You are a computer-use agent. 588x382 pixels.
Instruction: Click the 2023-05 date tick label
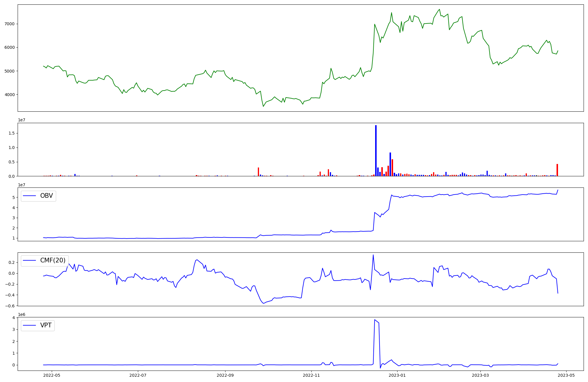(x=566, y=375)
